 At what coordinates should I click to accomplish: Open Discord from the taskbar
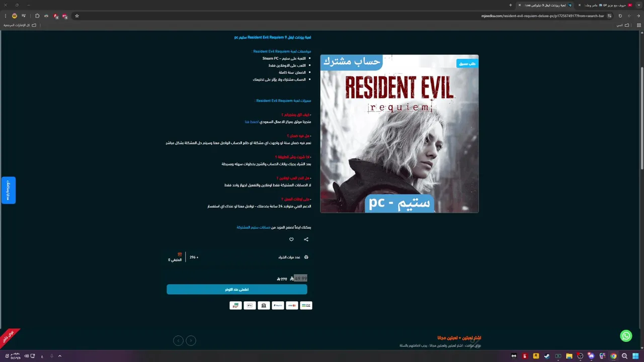[x=591, y=356]
